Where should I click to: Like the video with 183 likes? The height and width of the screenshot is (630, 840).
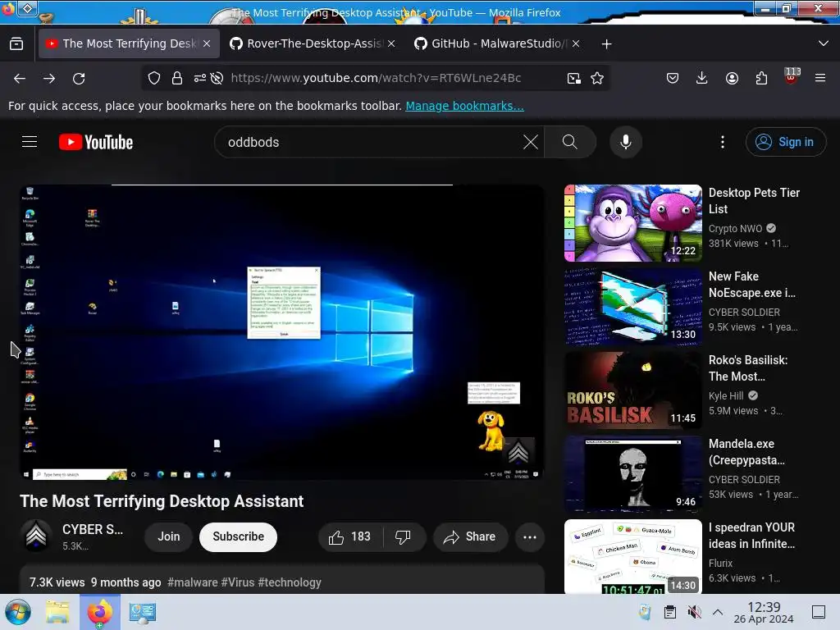tap(350, 536)
